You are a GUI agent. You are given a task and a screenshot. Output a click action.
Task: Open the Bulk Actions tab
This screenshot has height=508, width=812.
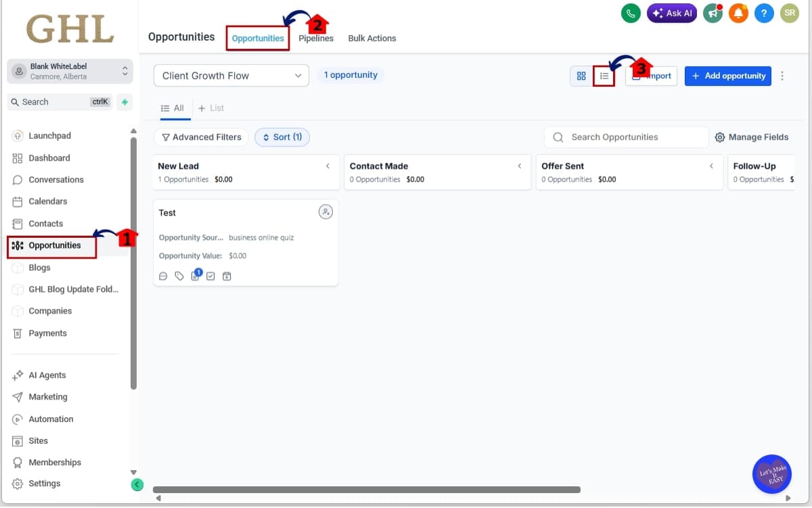pos(371,38)
